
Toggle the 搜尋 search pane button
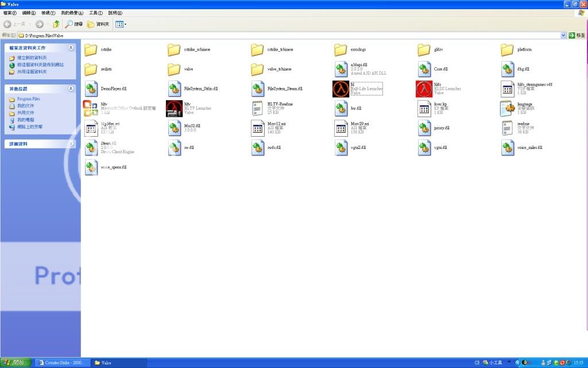coord(74,24)
